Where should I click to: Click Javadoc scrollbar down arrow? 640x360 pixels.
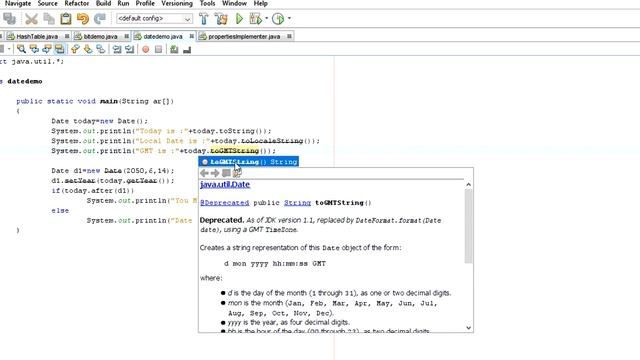pos(469,328)
